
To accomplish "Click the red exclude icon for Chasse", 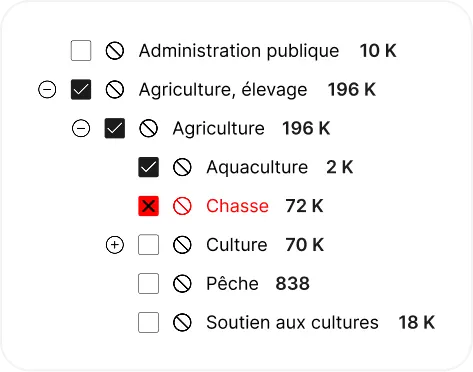I will 182,206.
